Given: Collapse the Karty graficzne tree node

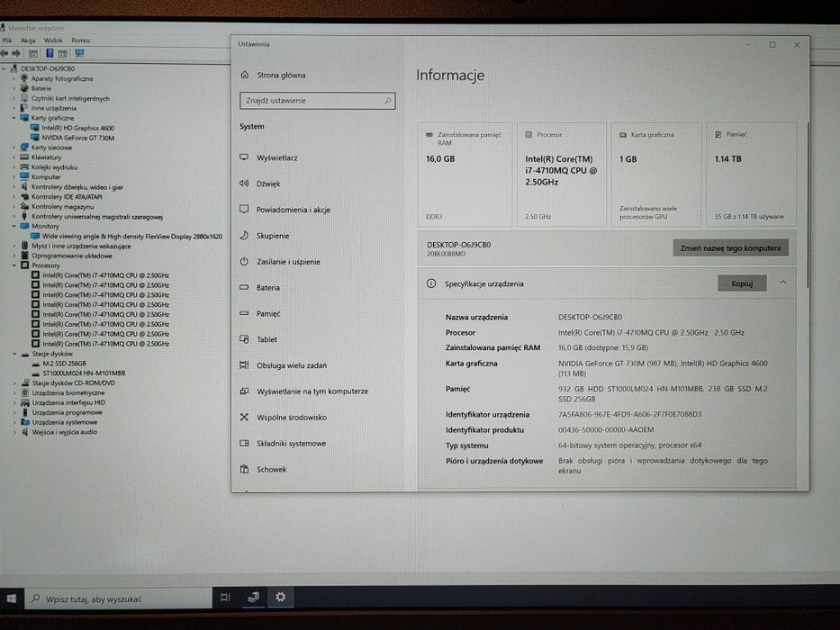Looking at the screenshot, I should [x=14, y=118].
